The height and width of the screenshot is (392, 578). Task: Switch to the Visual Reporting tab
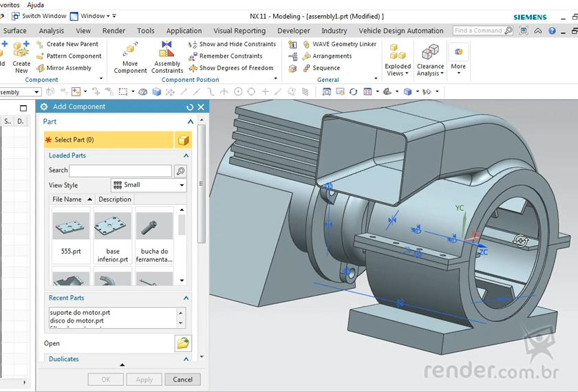239,31
